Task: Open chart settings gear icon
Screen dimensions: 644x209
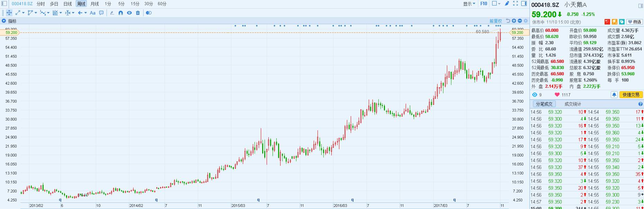Action: [x=526, y=21]
